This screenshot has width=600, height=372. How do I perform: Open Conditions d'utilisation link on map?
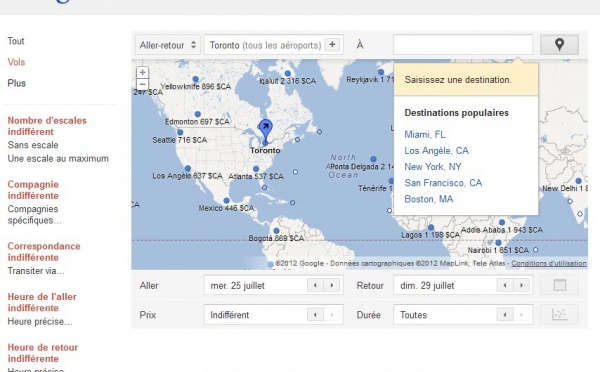point(549,263)
